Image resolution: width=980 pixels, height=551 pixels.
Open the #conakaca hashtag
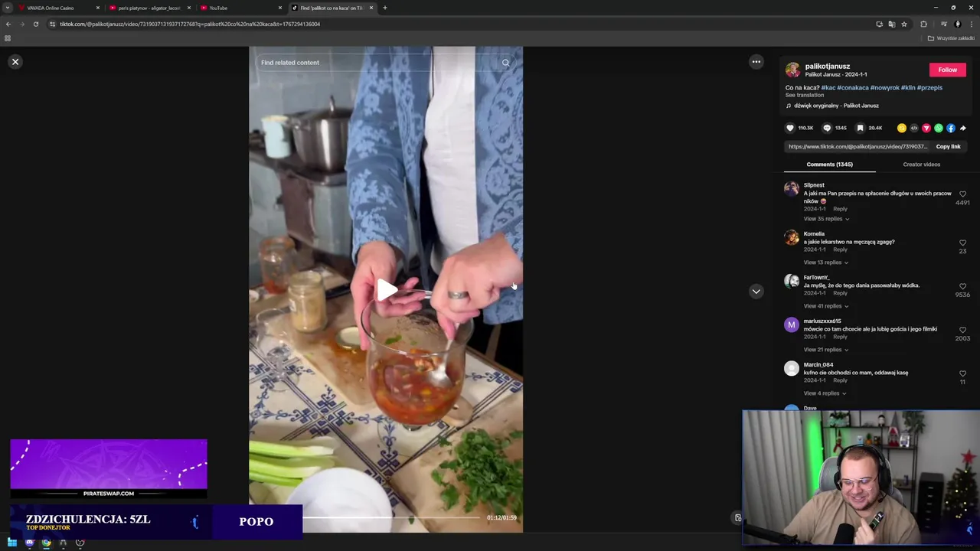coord(853,87)
